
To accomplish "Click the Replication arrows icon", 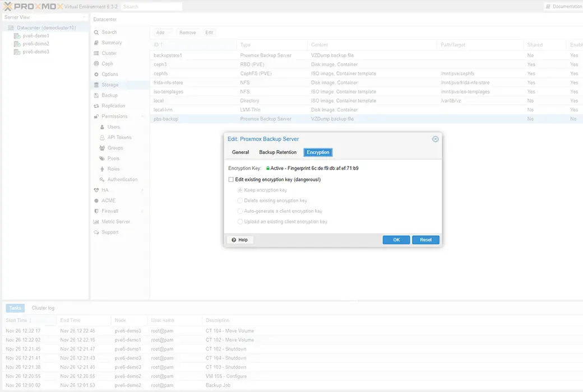I will (x=96, y=106).
